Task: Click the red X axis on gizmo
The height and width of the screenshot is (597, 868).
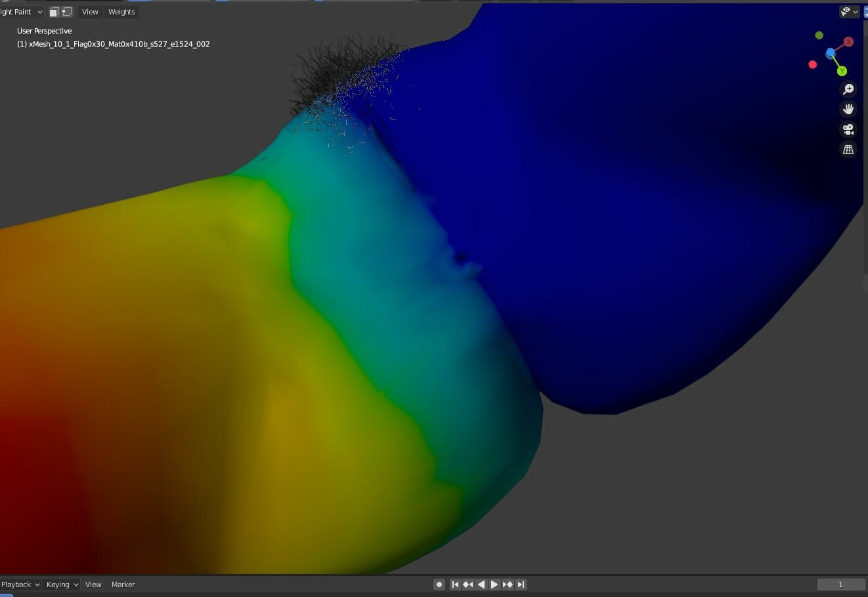Action: click(x=848, y=42)
